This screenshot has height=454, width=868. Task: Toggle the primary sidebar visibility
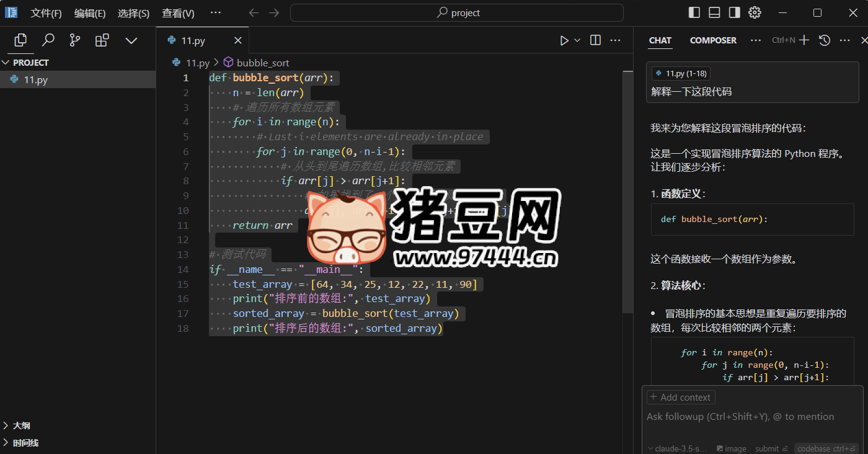point(693,12)
